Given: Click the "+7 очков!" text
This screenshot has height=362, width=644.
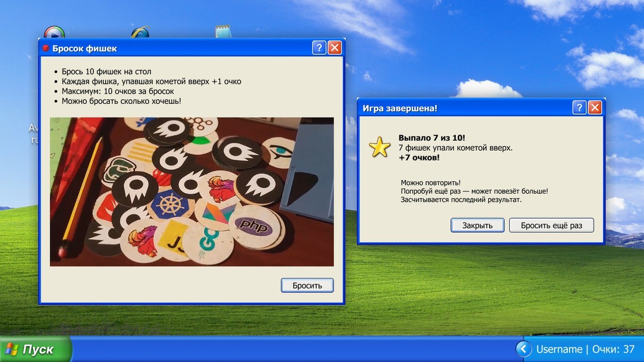Looking at the screenshot, I should click(x=419, y=158).
